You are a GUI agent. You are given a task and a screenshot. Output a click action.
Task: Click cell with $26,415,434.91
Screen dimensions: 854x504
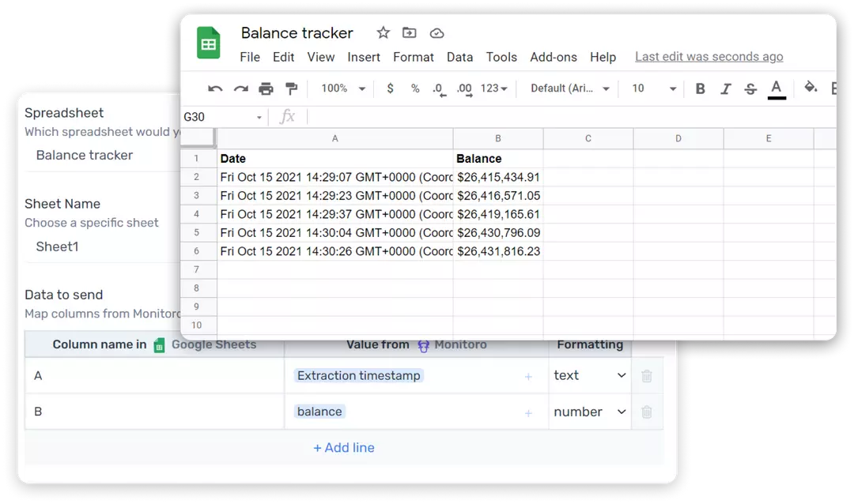click(x=498, y=178)
